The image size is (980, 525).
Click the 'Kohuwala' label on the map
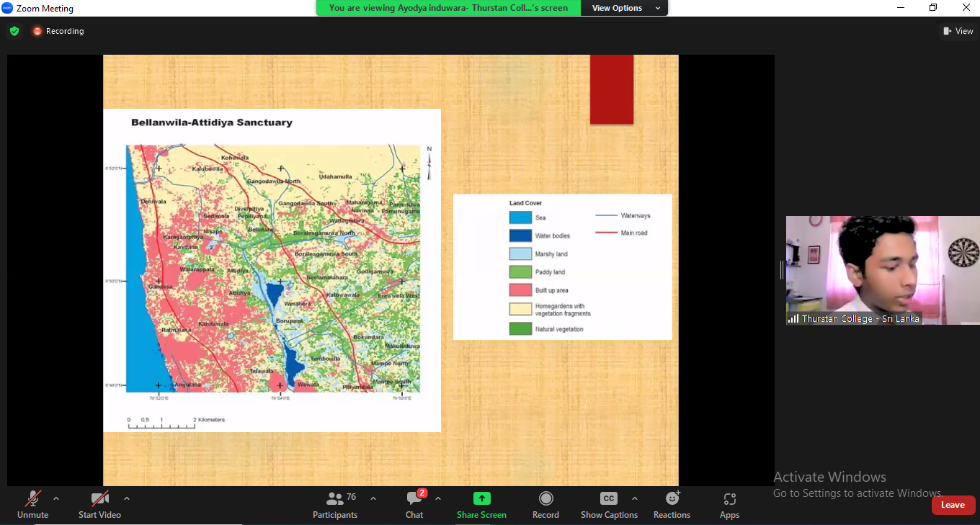pos(235,157)
